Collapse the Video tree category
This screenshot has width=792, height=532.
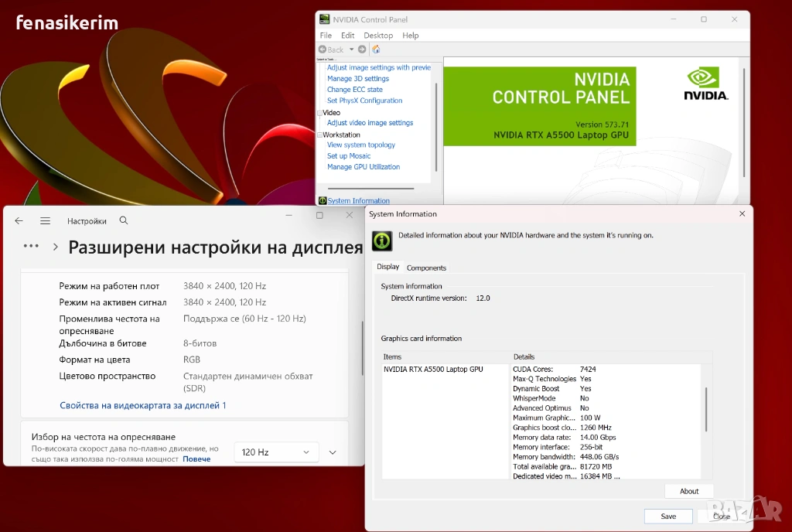click(320, 113)
